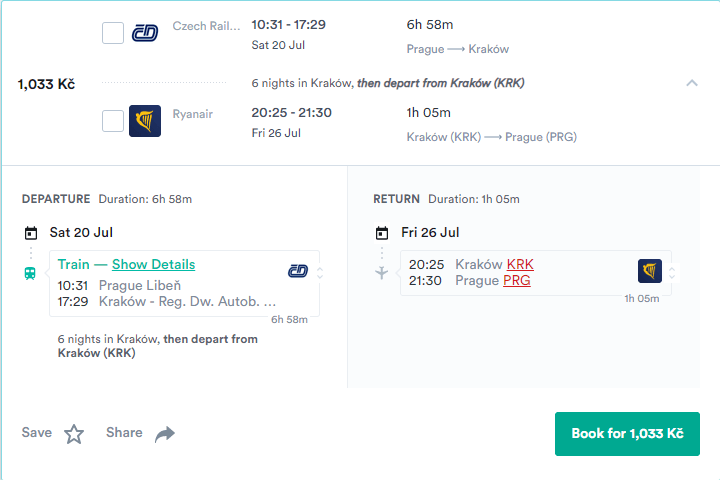Click Czech Railways logo in train details card
The width and height of the screenshot is (720, 480).
(x=298, y=271)
